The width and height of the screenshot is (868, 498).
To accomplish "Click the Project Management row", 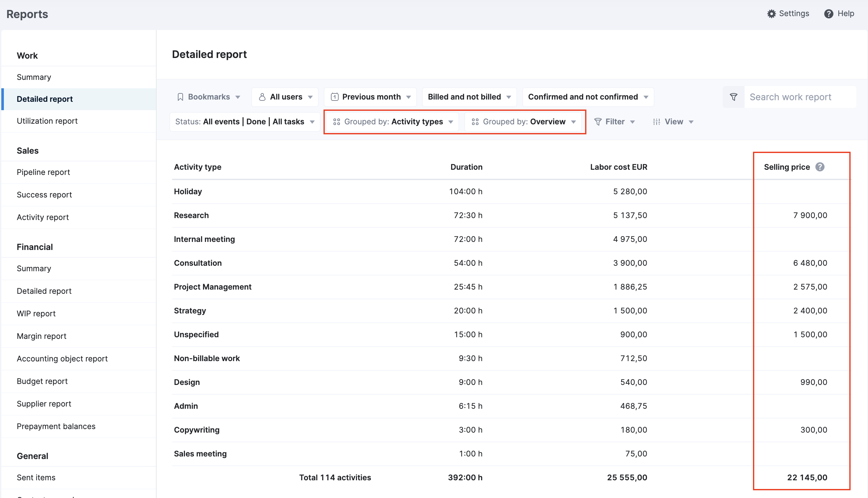I will point(512,287).
